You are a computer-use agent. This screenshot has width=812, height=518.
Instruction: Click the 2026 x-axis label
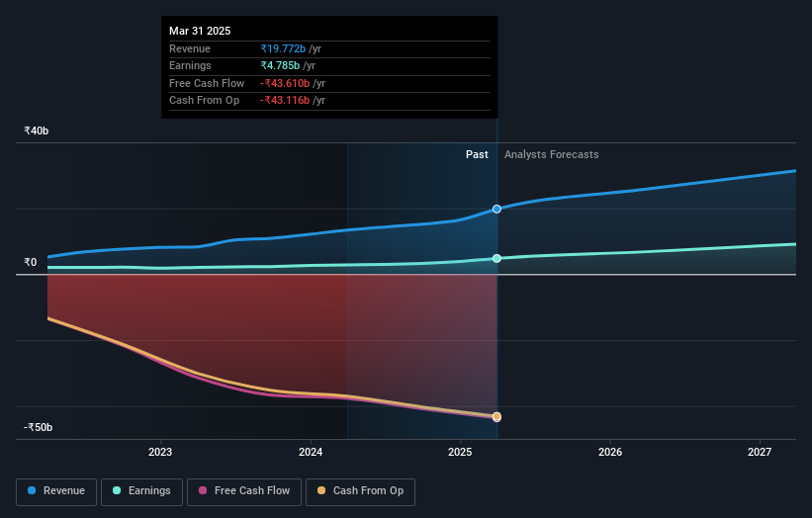(610, 453)
